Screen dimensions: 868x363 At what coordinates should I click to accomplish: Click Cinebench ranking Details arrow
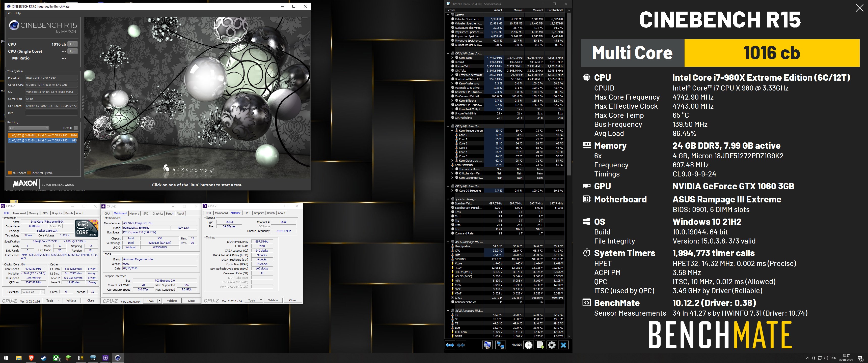(76, 128)
